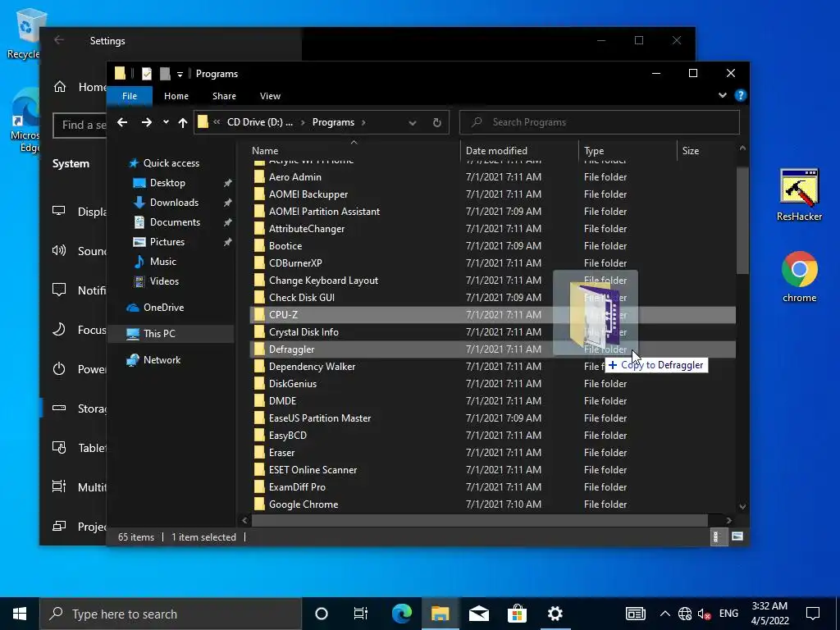Open the Share ribbon tab
The width and height of the screenshot is (840, 630).
pos(224,96)
